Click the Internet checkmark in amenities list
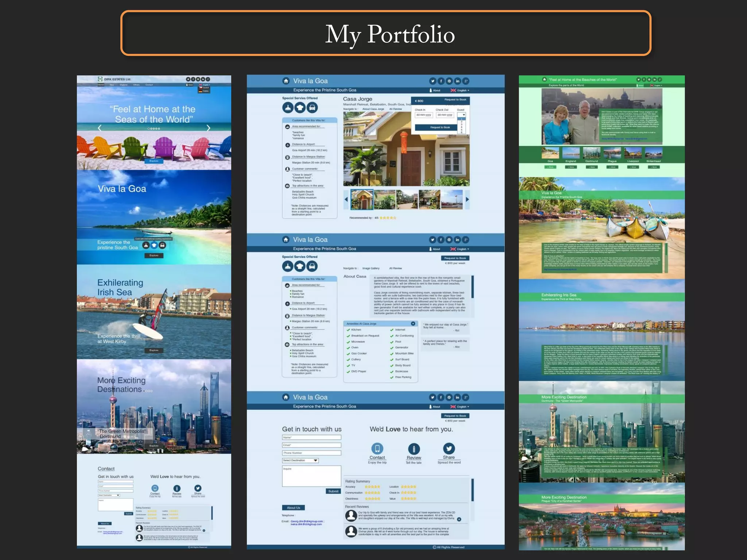The image size is (747, 560). 392,330
